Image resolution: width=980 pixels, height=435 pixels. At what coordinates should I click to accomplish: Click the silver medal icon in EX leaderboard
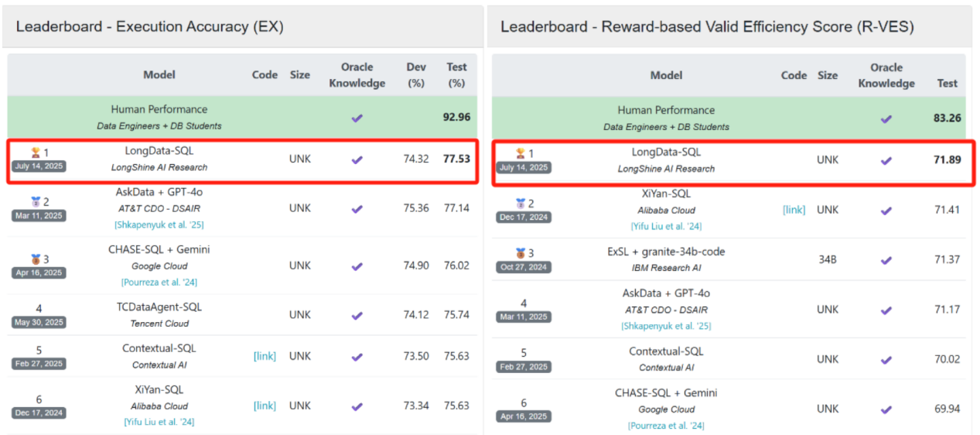(34, 201)
